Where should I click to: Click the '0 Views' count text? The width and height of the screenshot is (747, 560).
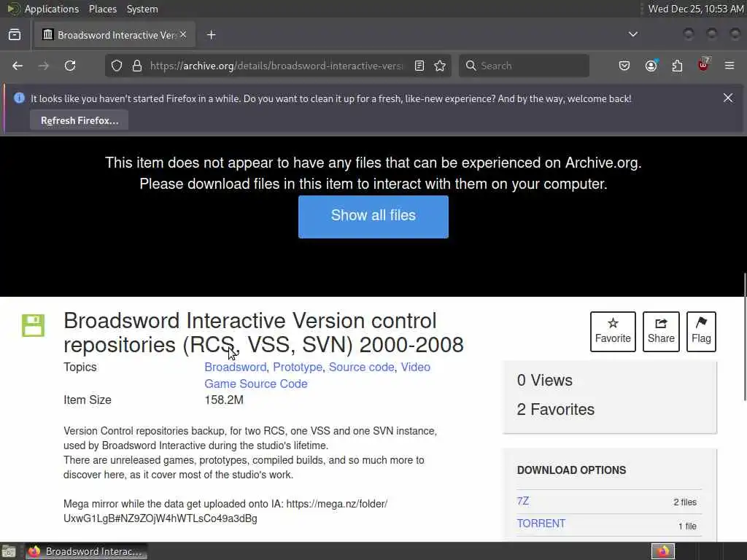click(x=544, y=381)
